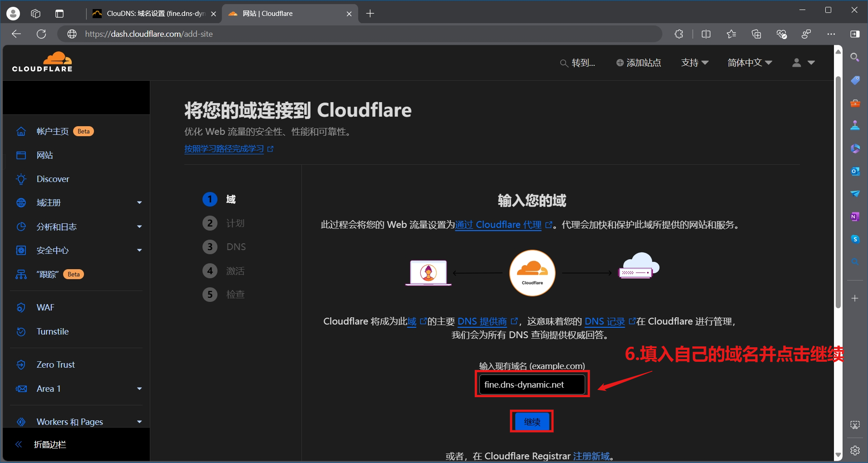Open sidebar settings gear icon
The width and height of the screenshot is (868, 463).
coord(855,450)
